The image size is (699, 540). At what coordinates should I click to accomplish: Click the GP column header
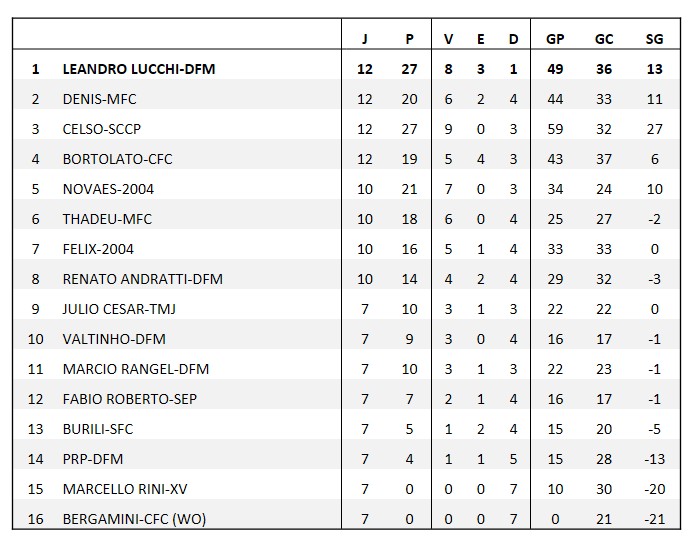[555, 39]
